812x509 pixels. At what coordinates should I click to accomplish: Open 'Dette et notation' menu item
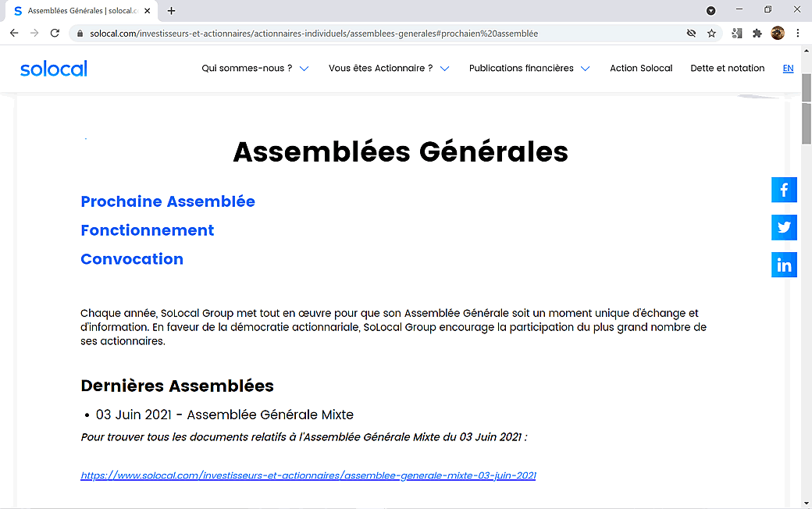pos(727,69)
